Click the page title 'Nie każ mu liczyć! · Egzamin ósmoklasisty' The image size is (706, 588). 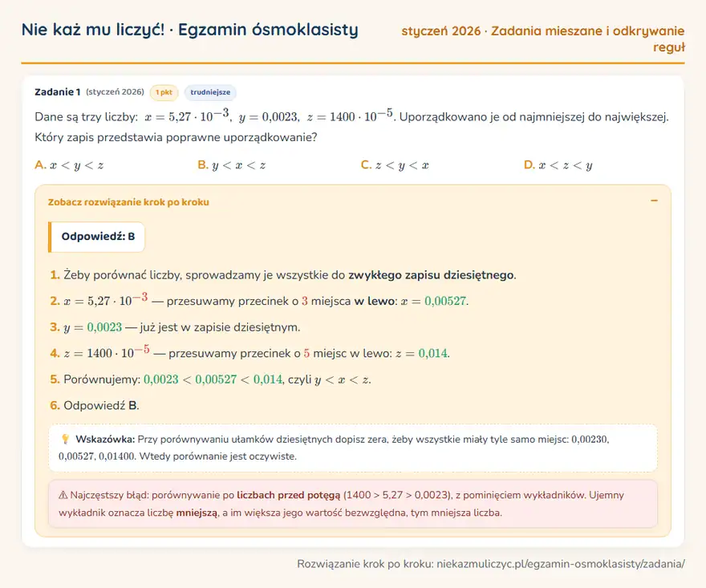coord(190,30)
